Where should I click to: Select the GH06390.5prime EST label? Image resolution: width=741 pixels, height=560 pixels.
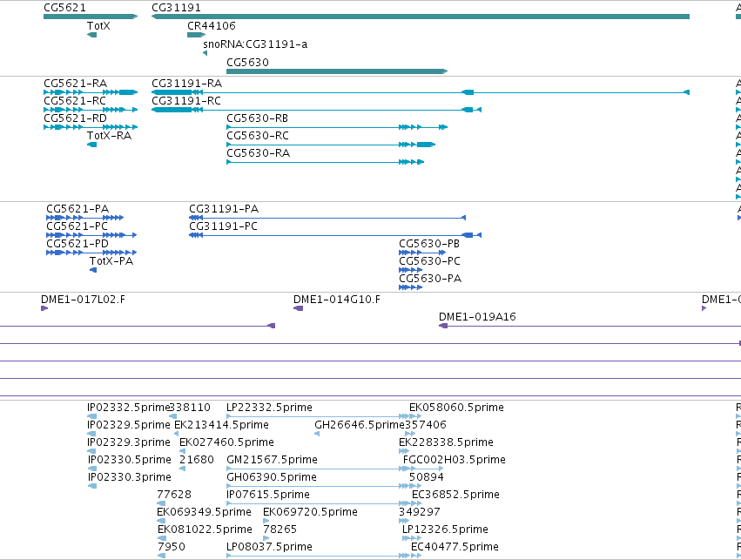[x=272, y=478]
